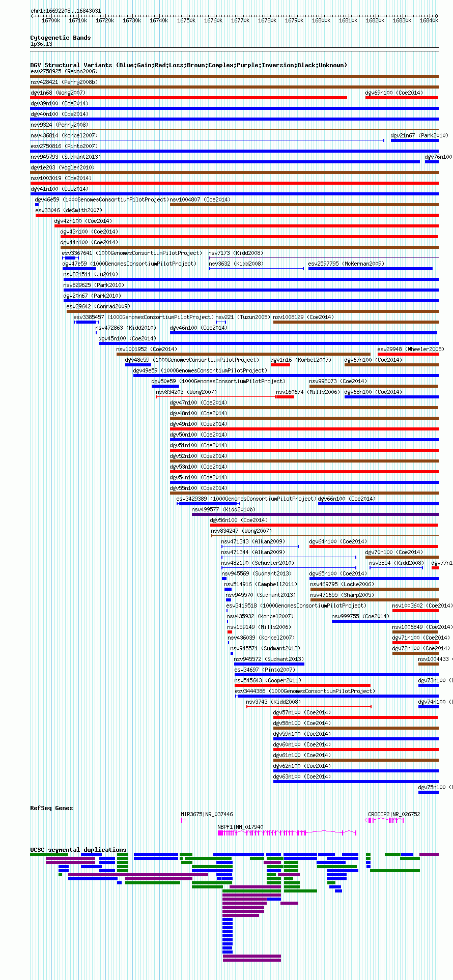Select nsv471343 (Alkan2009) label
The width and height of the screenshot is (453, 980).
(x=253, y=541)
